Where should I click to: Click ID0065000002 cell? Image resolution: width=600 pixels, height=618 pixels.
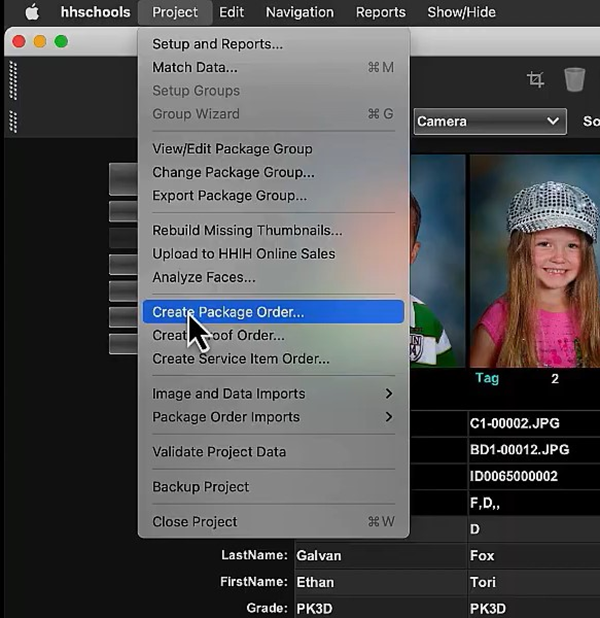pyautogui.click(x=535, y=476)
